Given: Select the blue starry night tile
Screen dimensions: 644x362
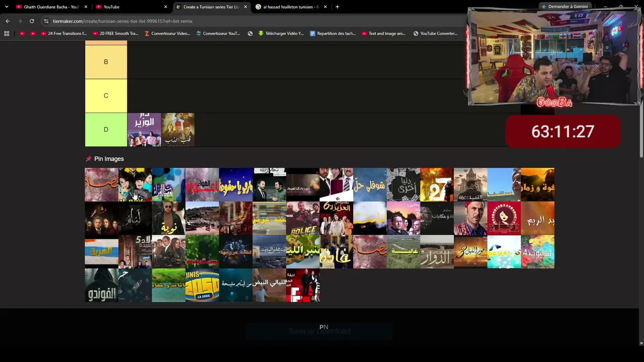Looking at the screenshot, I should coord(235,185).
